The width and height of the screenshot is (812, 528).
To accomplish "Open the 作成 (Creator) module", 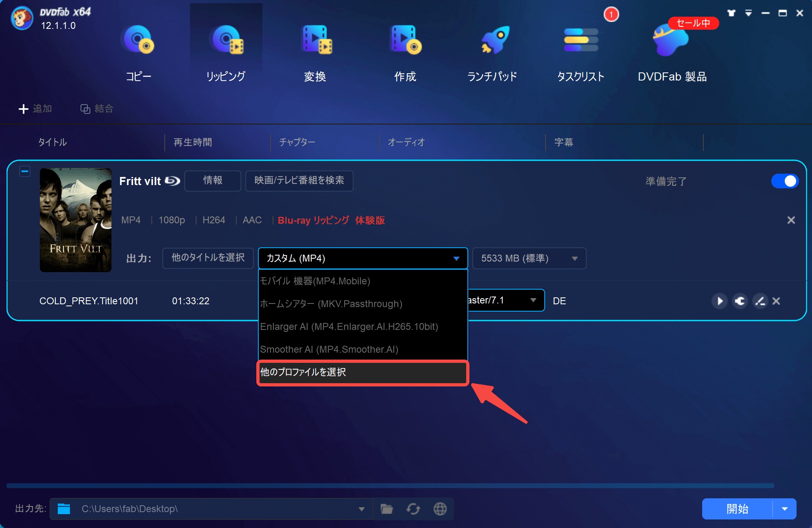I will (x=405, y=53).
